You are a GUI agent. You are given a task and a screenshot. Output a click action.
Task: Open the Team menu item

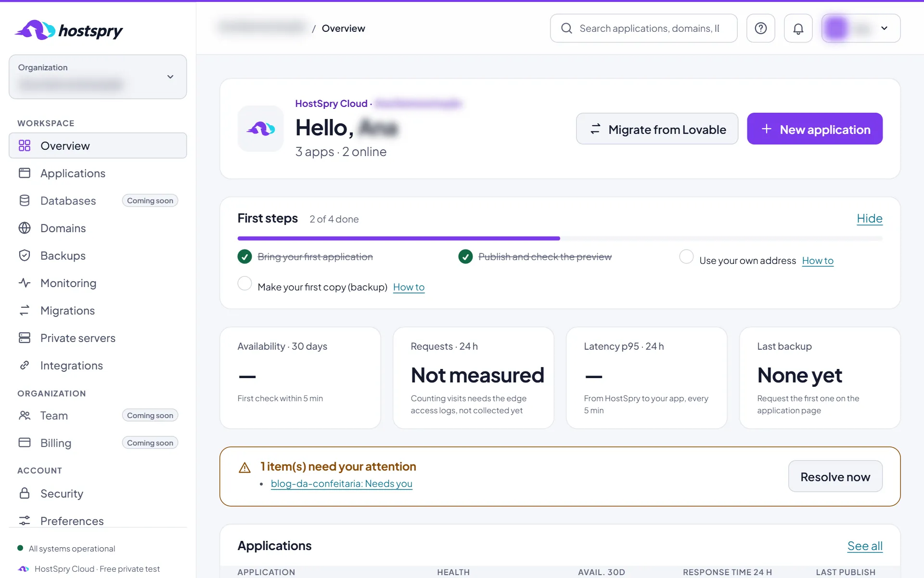98,415
